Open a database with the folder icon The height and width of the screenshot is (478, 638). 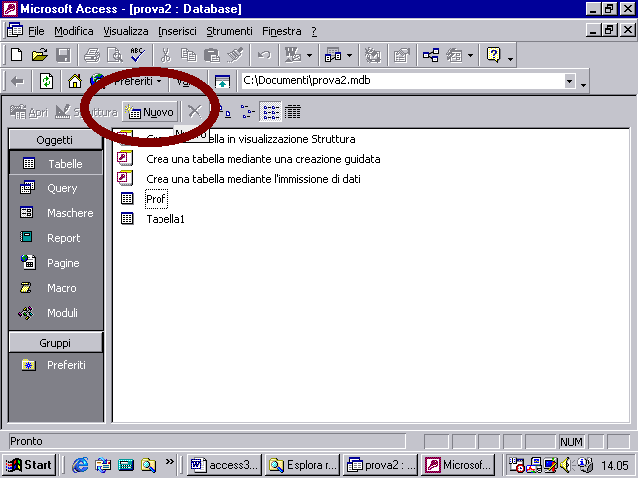pyautogui.click(x=40, y=55)
